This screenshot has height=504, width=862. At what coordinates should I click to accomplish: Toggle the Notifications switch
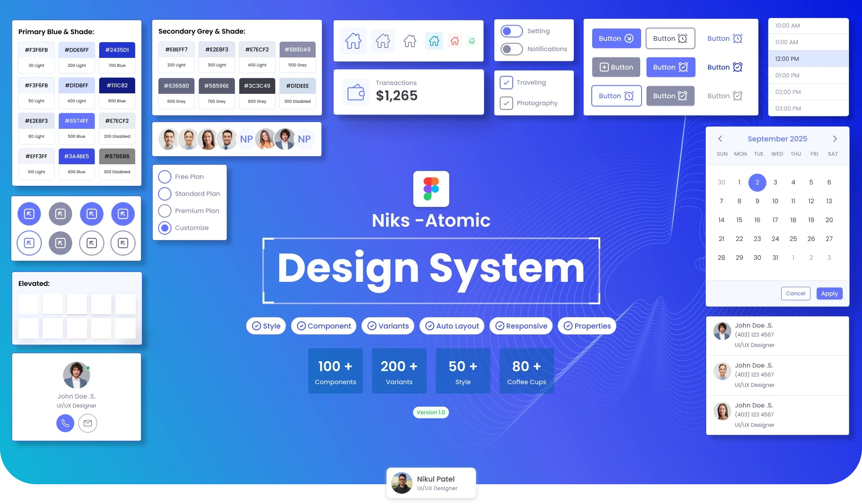coord(512,49)
